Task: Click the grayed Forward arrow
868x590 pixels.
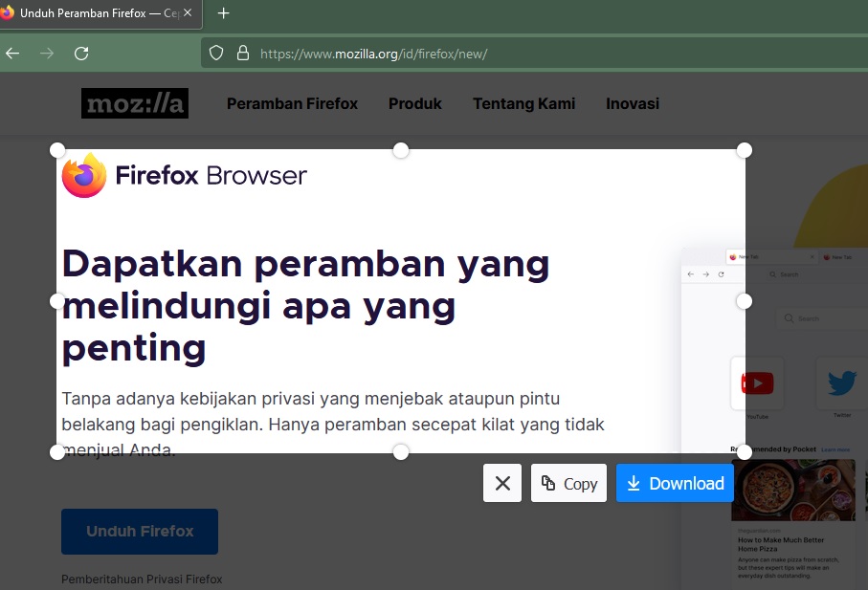Action: 47,54
